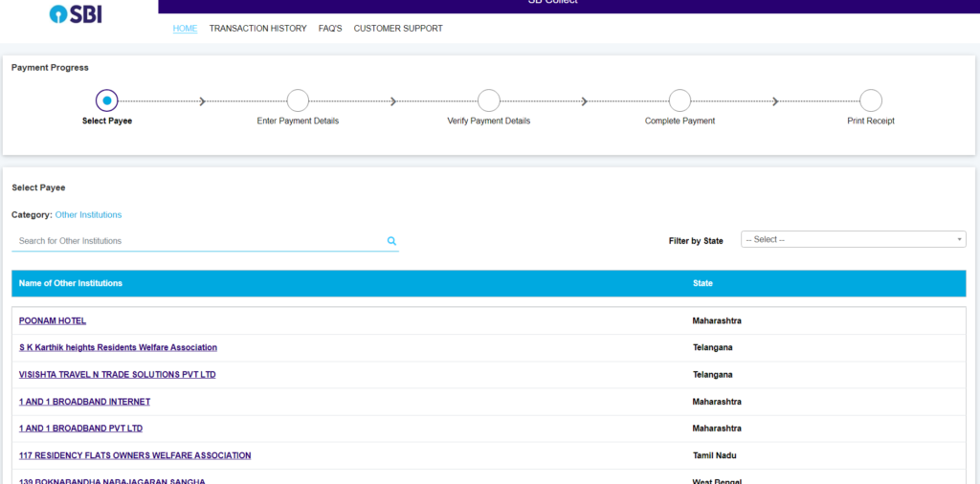The height and width of the screenshot is (484, 980).
Task: Click the State column header
Action: 702,283
